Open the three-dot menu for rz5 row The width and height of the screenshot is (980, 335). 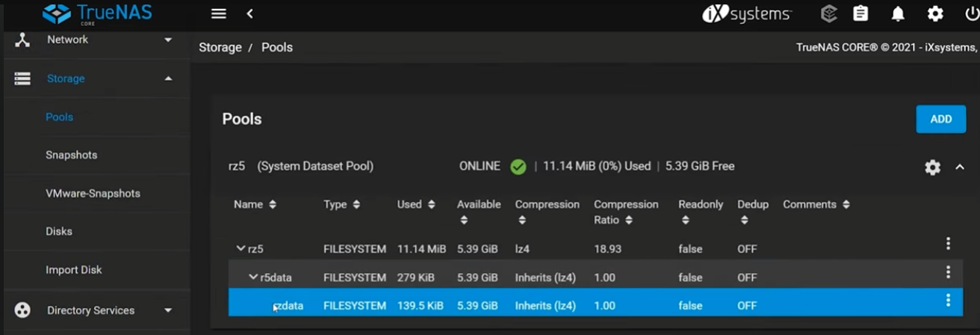(948, 243)
